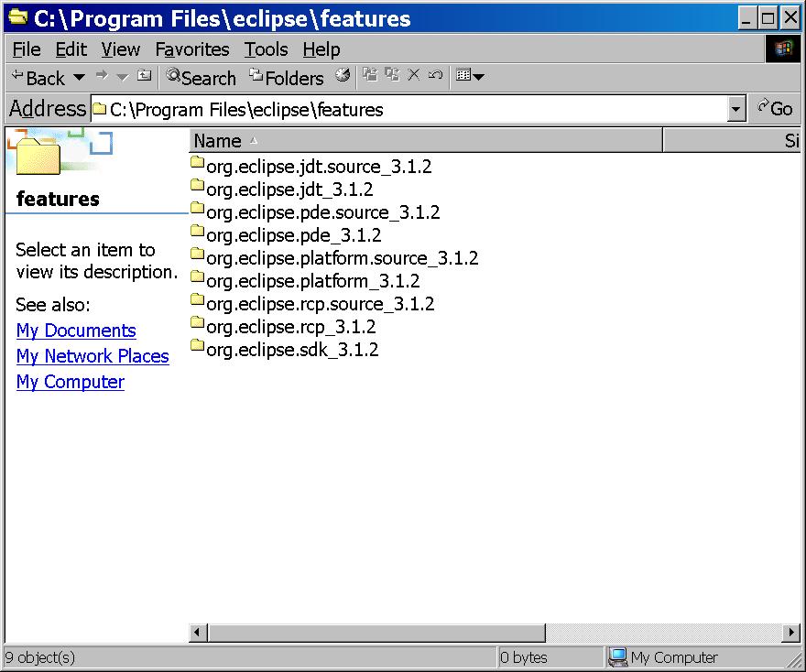Viewport: 806px width, 672px height.
Task: Open the Search pane from toolbar
Action: [x=201, y=78]
